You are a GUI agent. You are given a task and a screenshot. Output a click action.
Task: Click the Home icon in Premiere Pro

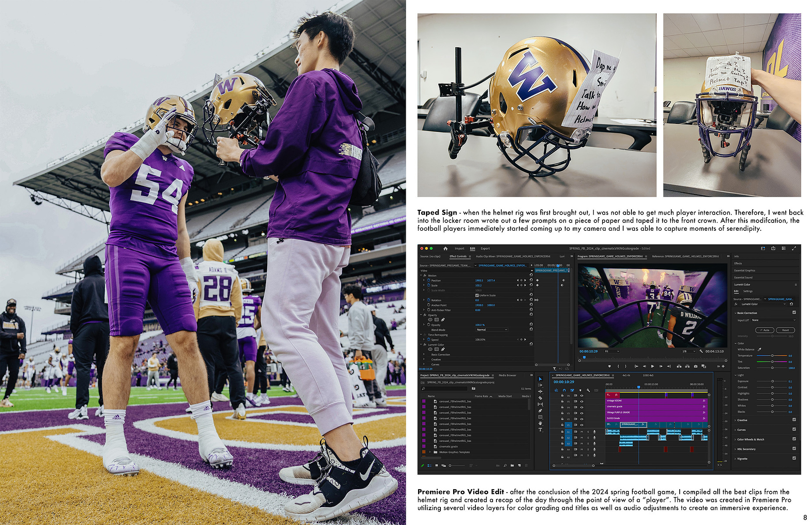pyautogui.click(x=445, y=248)
